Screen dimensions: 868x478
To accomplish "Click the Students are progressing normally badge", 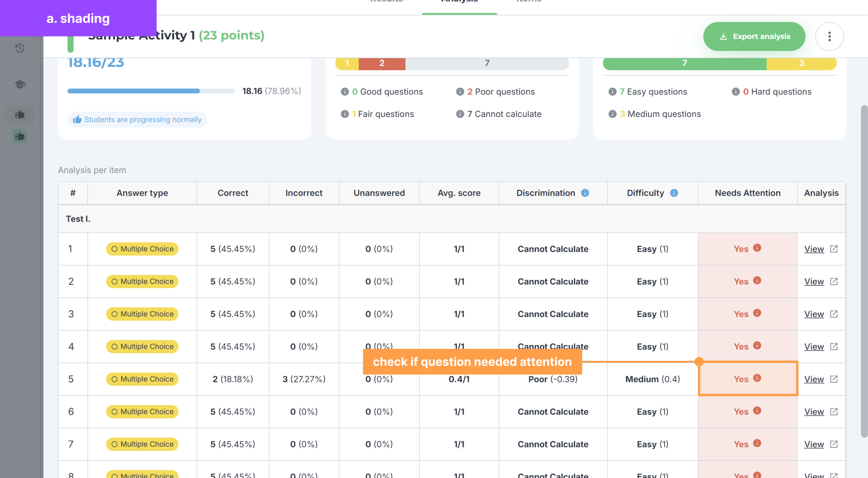I will pyautogui.click(x=137, y=119).
